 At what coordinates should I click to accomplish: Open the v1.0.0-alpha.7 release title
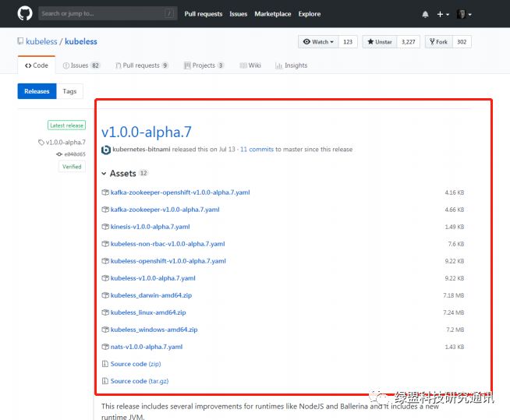(147, 132)
